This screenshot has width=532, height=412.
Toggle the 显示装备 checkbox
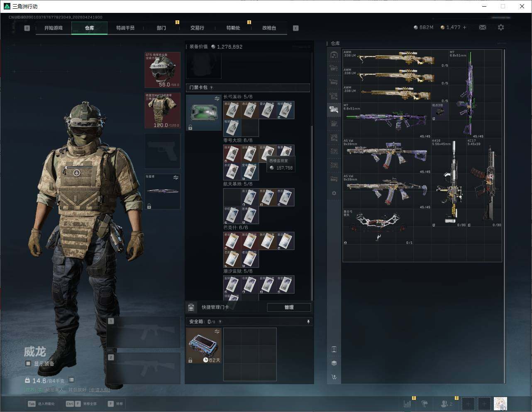point(28,363)
